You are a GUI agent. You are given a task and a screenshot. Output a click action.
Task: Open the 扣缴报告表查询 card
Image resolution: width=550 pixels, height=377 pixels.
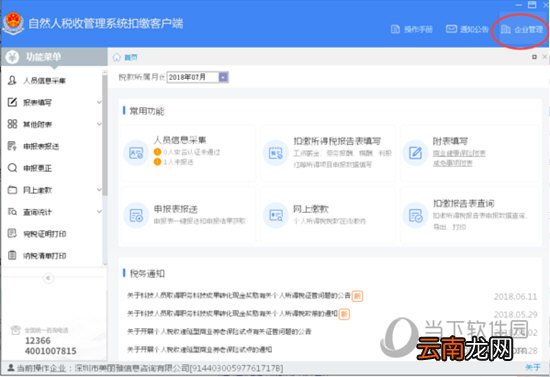469,215
